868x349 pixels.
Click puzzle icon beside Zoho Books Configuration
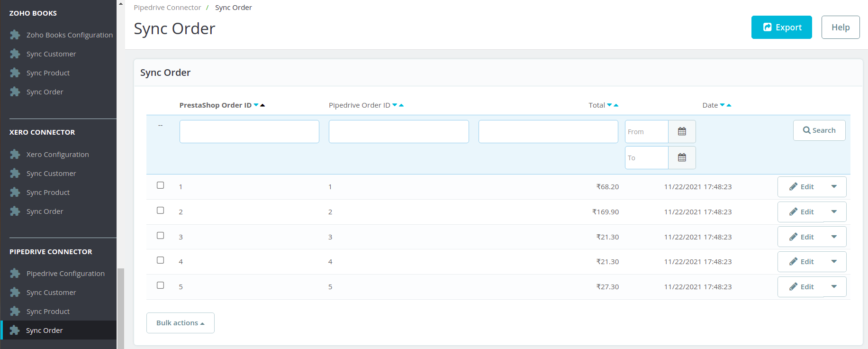(15, 35)
